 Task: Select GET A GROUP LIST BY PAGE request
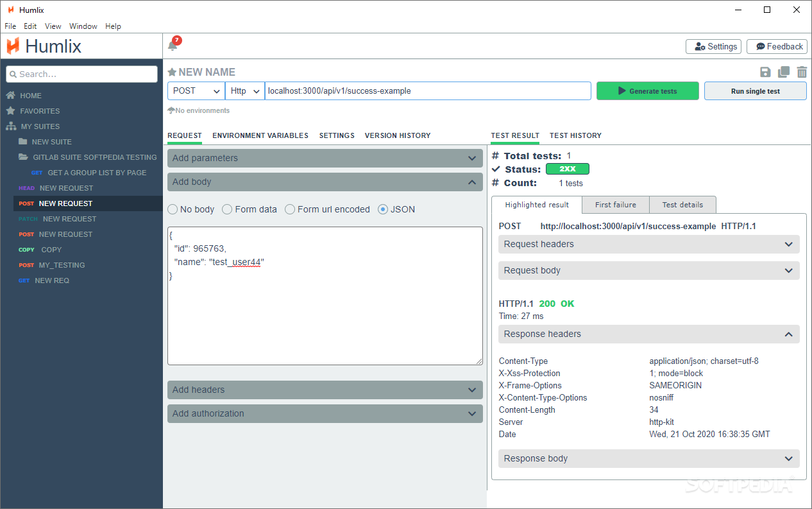point(89,173)
